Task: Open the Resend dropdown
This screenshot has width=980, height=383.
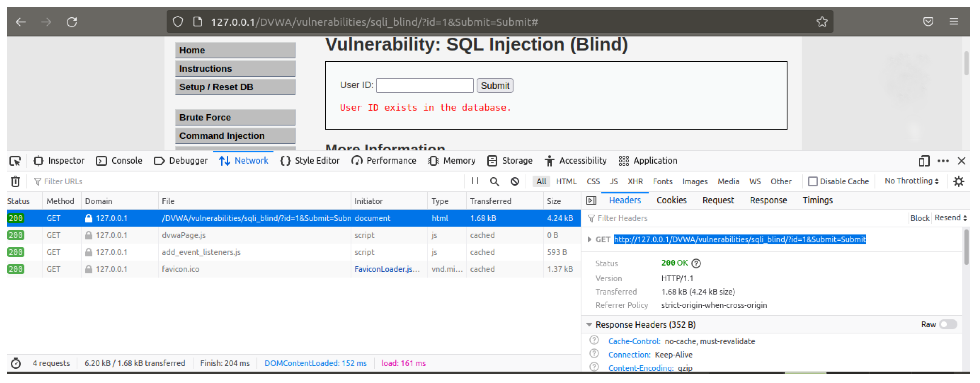Action: coord(950,218)
